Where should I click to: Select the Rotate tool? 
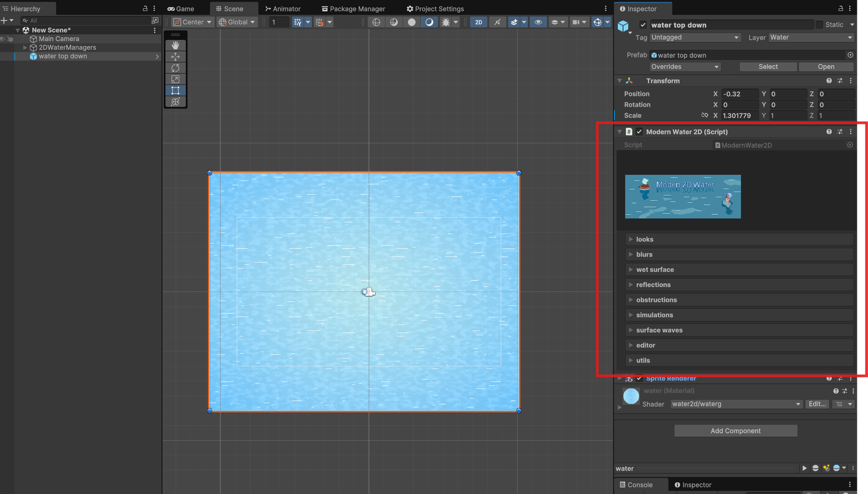(x=175, y=68)
